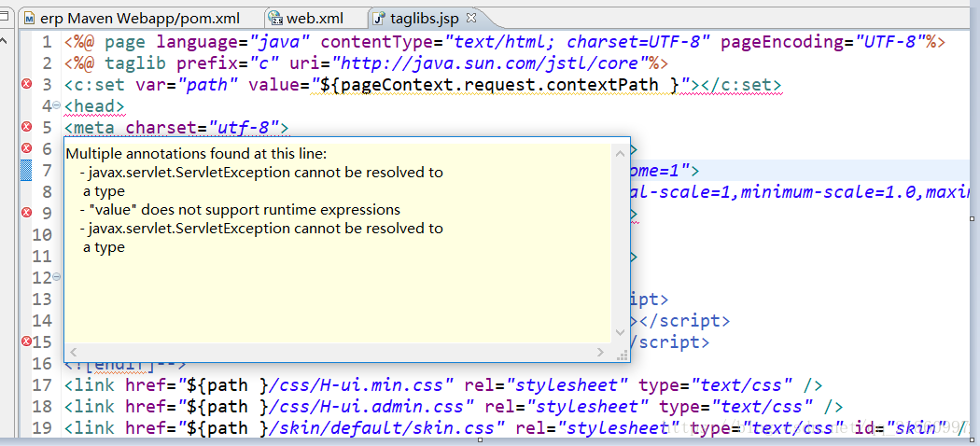Viewport: 980px width, 446px height.
Task: Click the error marker on line 9
Action: 26,213
